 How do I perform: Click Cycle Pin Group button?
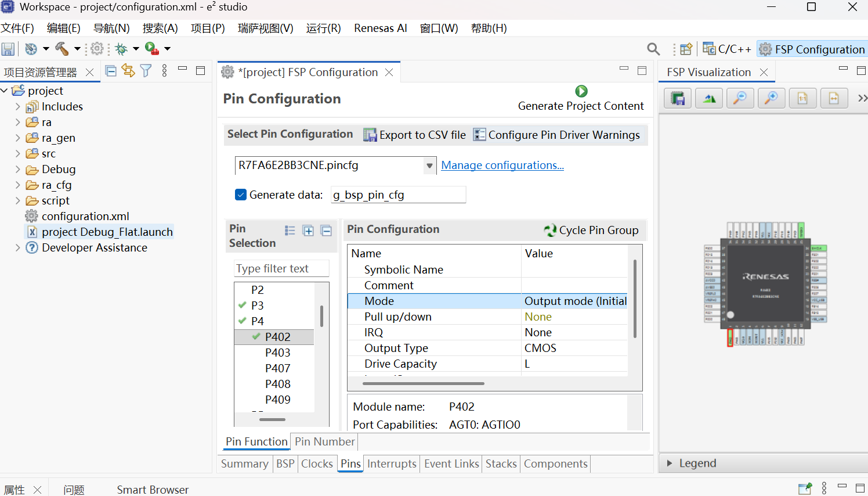591,230
